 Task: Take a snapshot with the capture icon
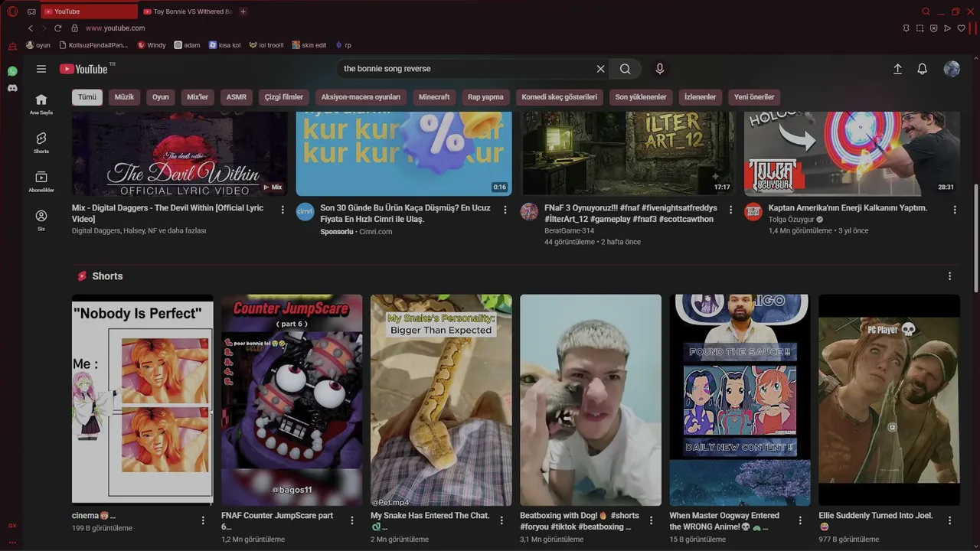tap(920, 28)
